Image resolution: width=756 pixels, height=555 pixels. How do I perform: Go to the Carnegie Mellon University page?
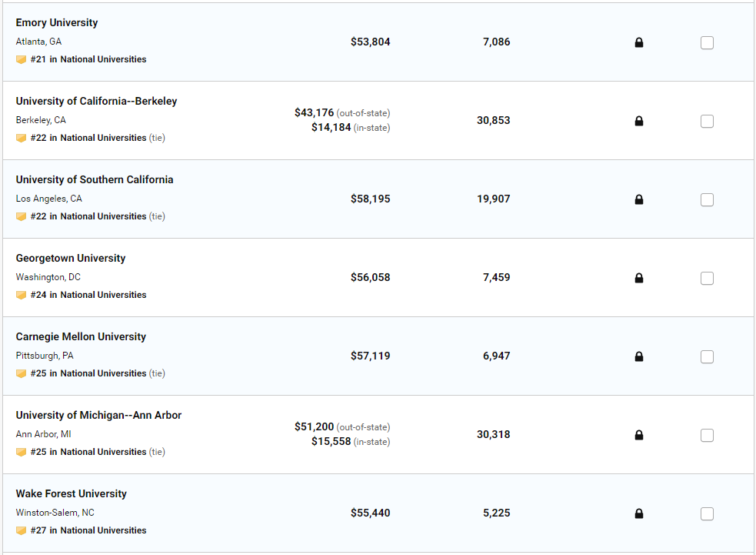(81, 337)
